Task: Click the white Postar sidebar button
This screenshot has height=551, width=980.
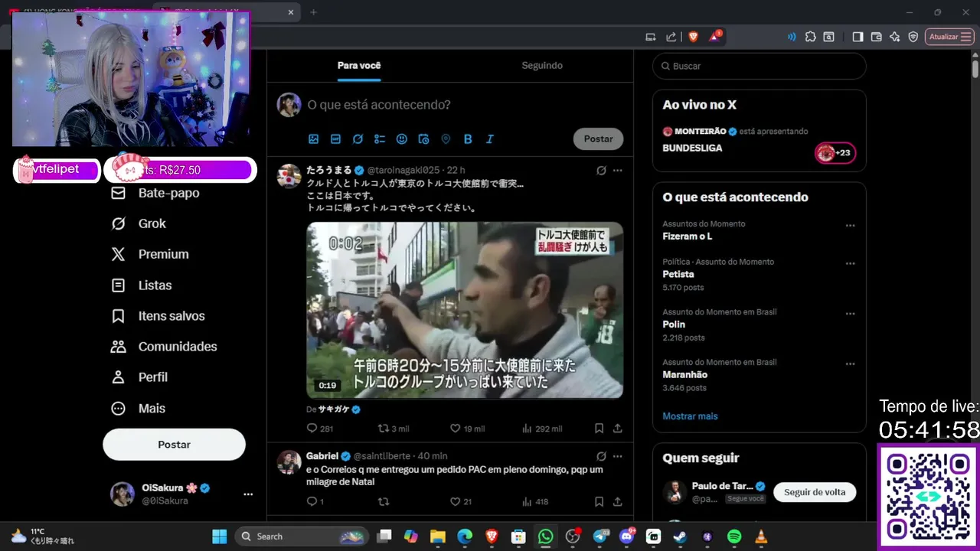Action: pos(174,445)
